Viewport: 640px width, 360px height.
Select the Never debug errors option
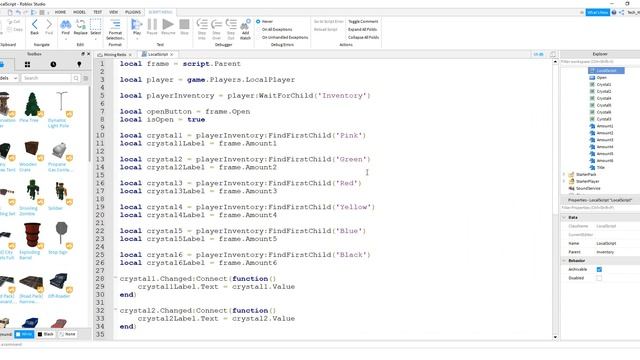(x=264, y=21)
